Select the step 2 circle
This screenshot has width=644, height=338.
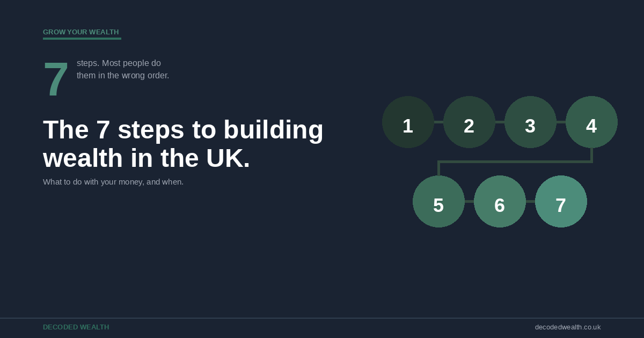pos(469,122)
